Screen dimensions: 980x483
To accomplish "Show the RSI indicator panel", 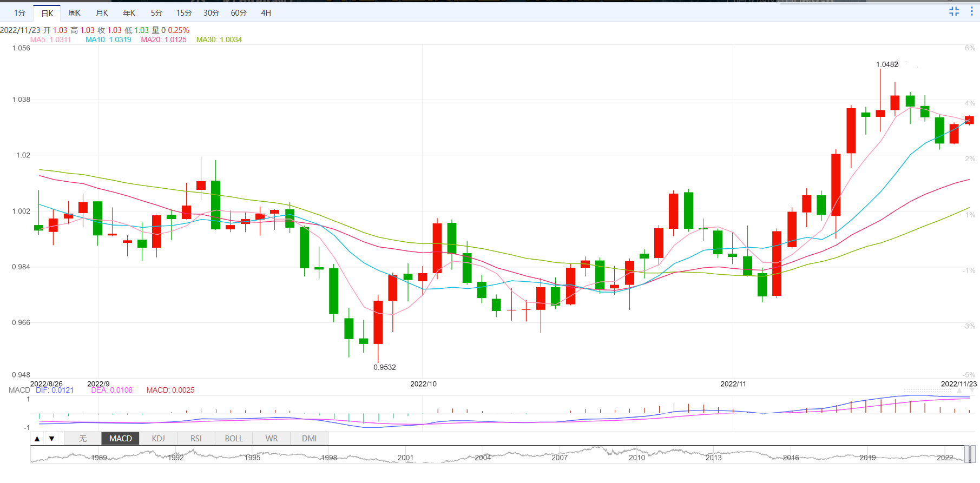I will pos(196,439).
